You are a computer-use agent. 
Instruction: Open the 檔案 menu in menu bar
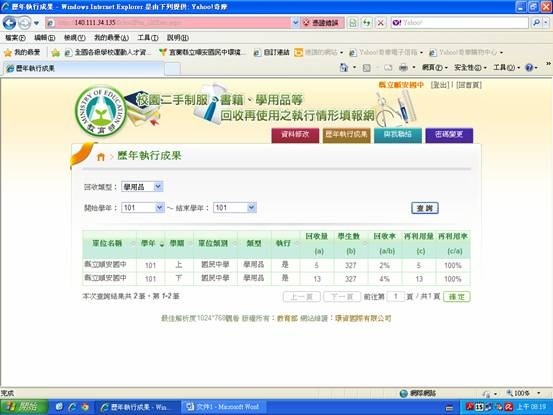pos(15,38)
